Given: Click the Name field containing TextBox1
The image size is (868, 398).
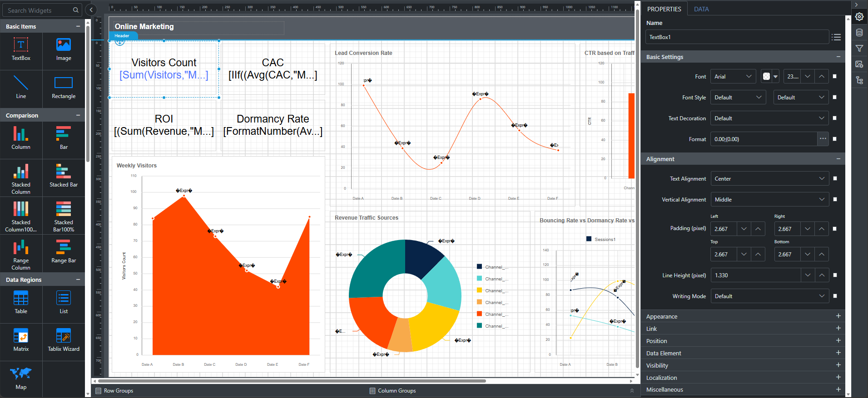Looking at the screenshot, I should tap(737, 37).
